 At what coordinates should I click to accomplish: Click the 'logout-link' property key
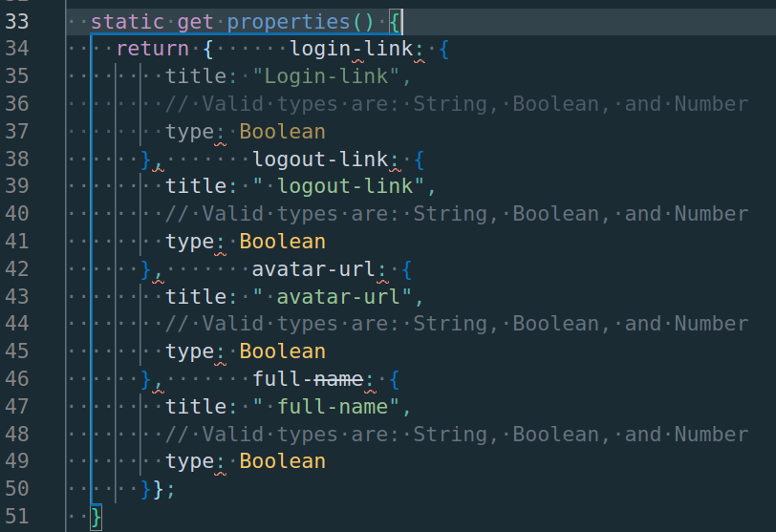(x=320, y=160)
